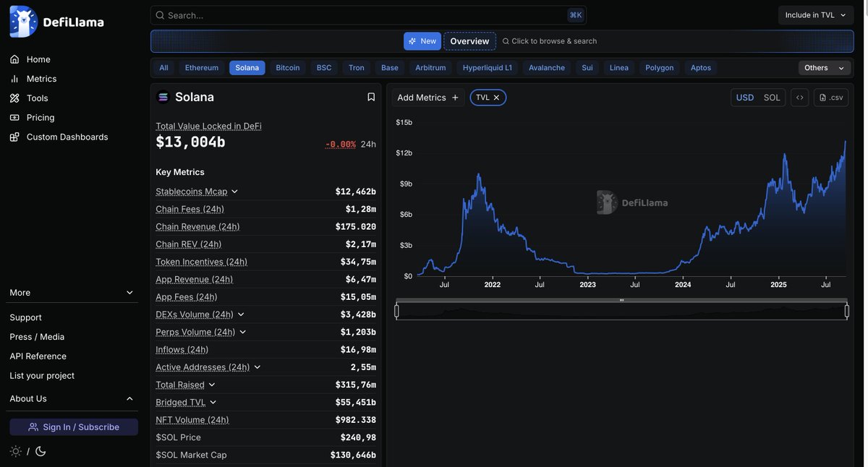Select the Bitcoin chain tab
868x467 pixels.
click(x=288, y=68)
